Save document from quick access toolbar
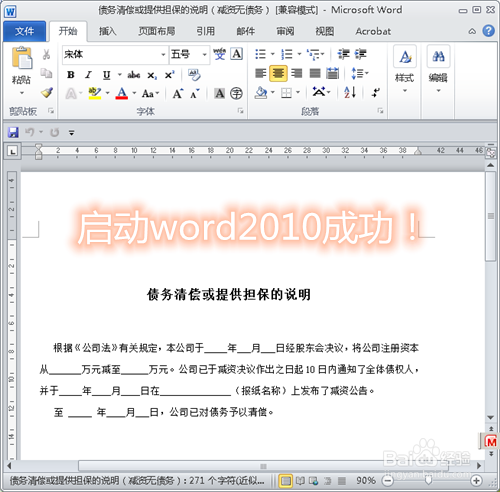Screen dimensions: 500x492 point(13,132)
